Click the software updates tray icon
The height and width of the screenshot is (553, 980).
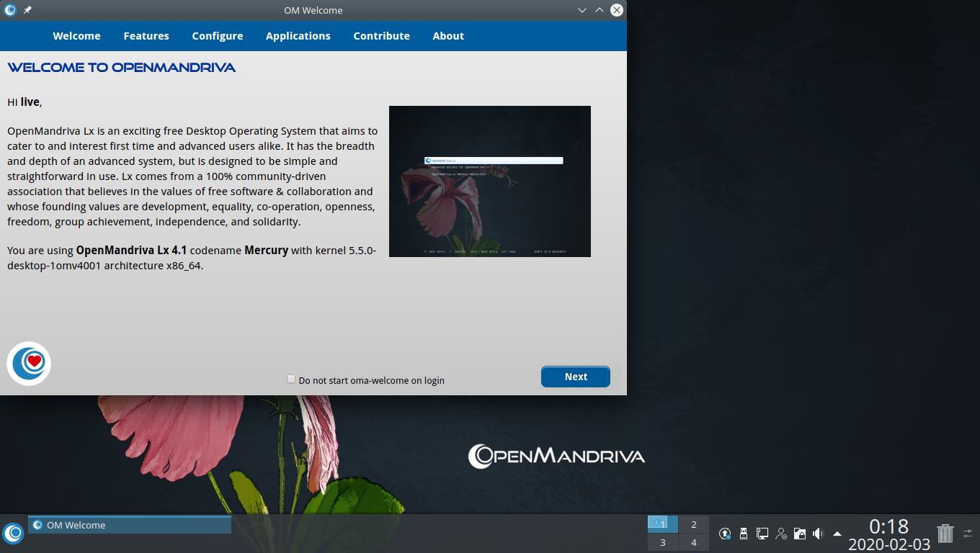point(725,534)
